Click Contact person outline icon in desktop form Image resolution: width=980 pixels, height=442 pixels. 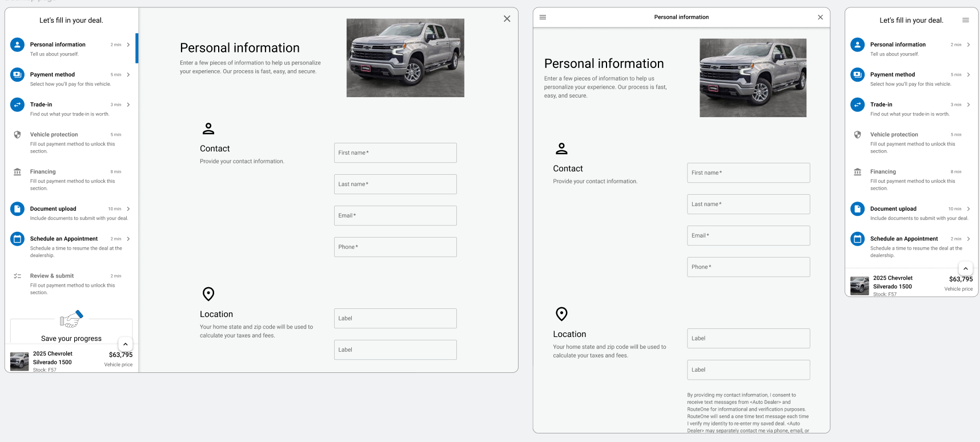coord(208,128)
